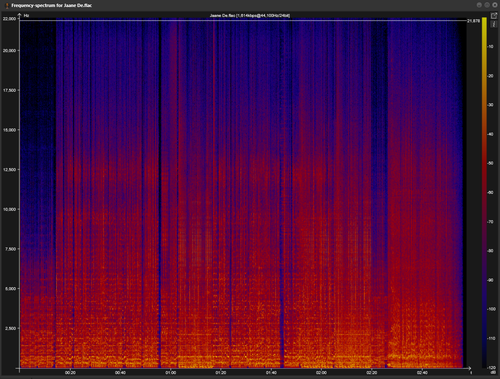Click the '-120' dB scale label

(x=491, y=368)
